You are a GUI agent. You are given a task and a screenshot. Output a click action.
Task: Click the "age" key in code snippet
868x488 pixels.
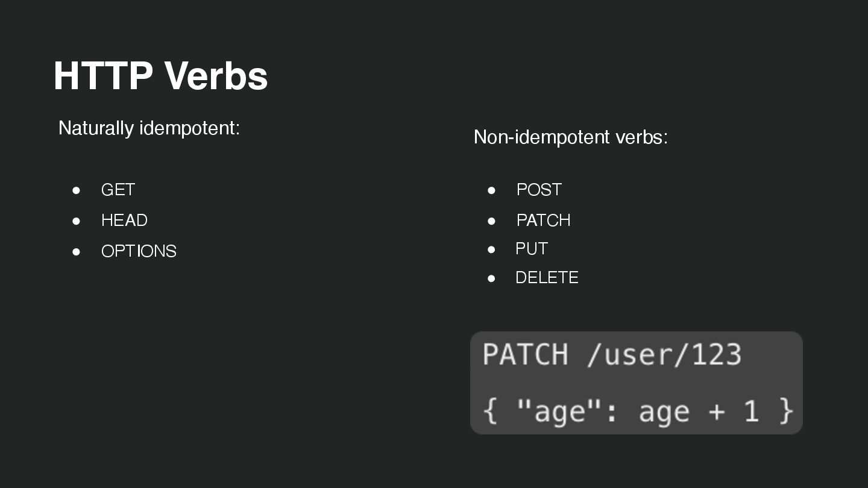tap(551, 412)
